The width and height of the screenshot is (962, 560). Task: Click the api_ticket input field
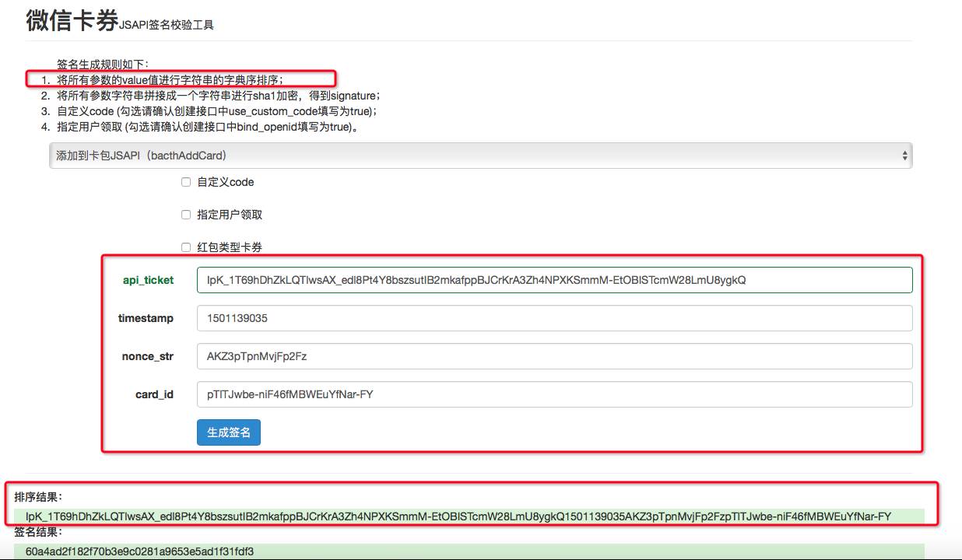point(554,280)
